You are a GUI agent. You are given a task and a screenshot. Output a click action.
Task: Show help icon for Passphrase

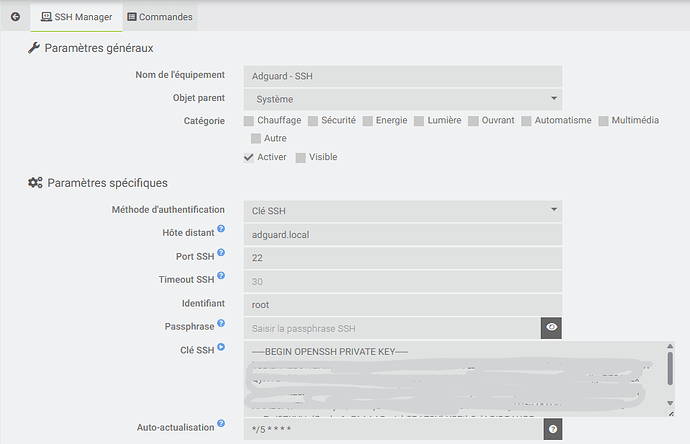tap(221, 323)
